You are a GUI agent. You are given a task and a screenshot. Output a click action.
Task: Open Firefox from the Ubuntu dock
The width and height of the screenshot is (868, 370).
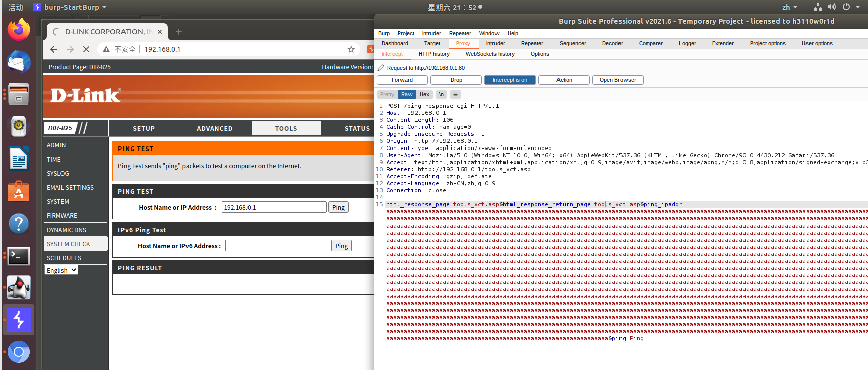click(x=19, y=30)
